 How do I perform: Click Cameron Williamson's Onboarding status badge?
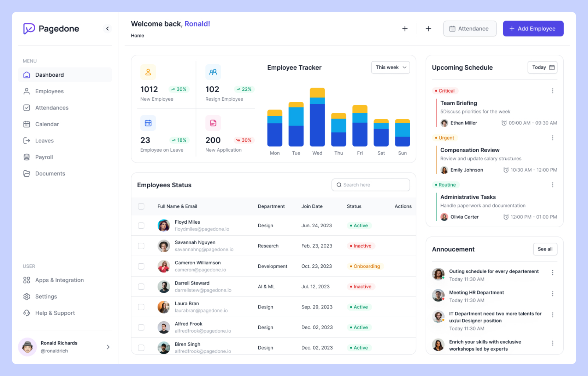[x=365, y=266]
